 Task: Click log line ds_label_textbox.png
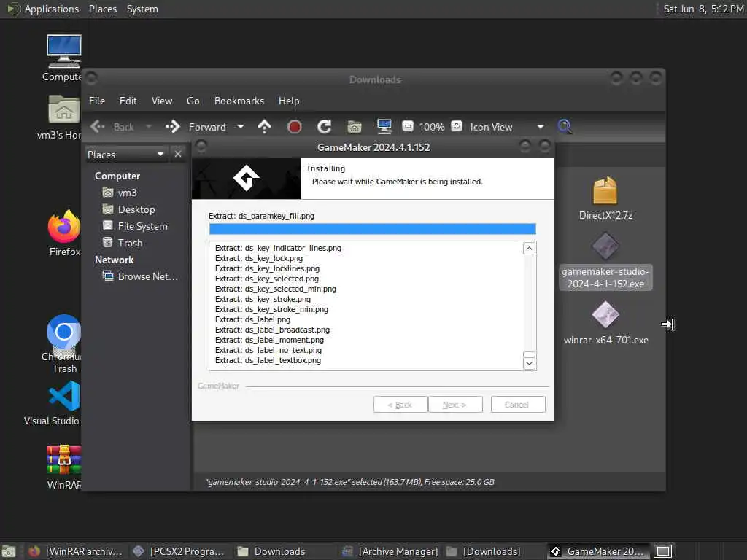(x=268, y=360)
